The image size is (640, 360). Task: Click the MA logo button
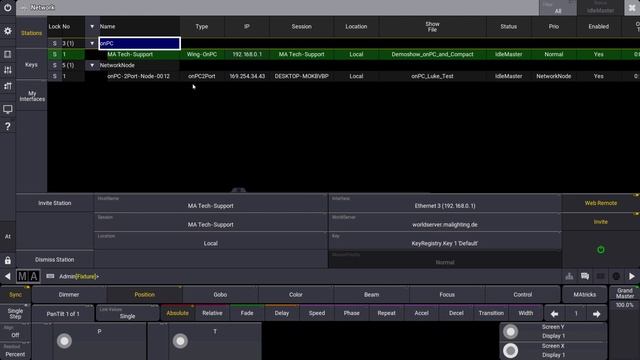28,276
